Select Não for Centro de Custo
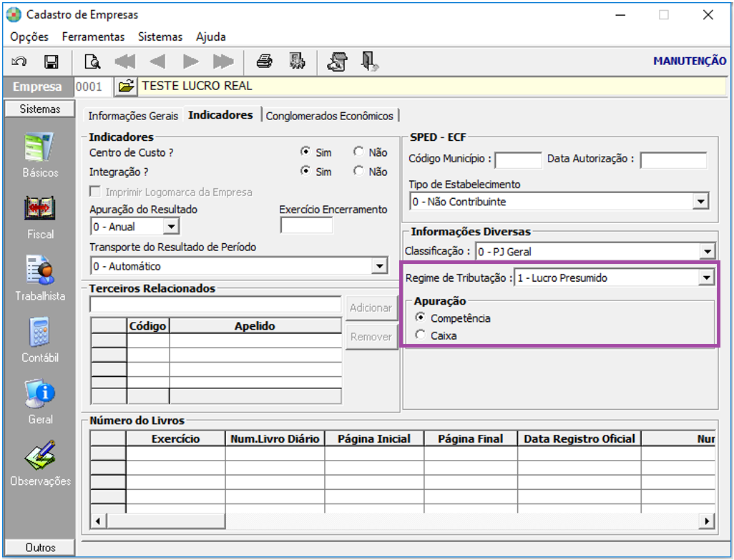The width and height of the screenshot is (734, 560). click(358, 152)
